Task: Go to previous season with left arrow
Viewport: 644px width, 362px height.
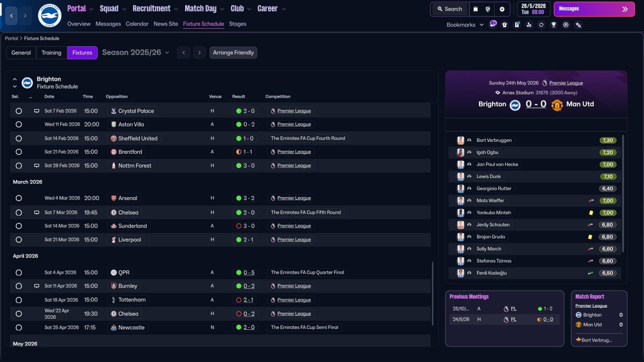Action: pyautogui.click(x=184, y=53)
